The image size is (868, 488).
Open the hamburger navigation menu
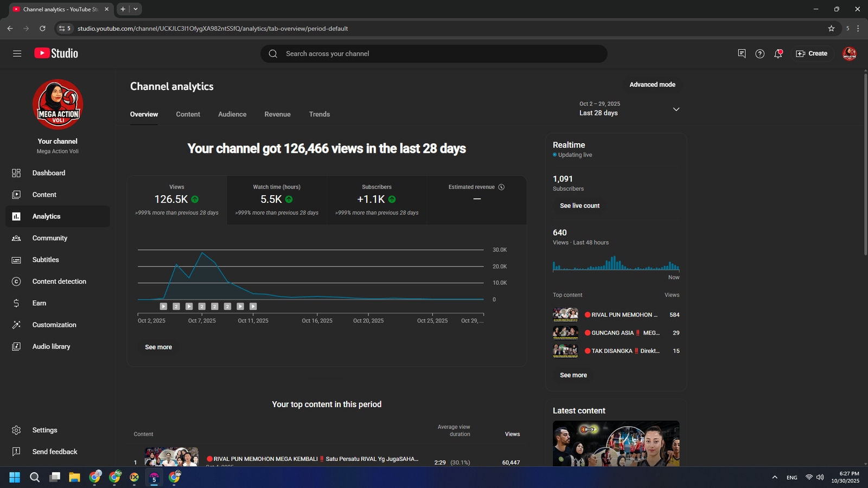pos(17,53)
